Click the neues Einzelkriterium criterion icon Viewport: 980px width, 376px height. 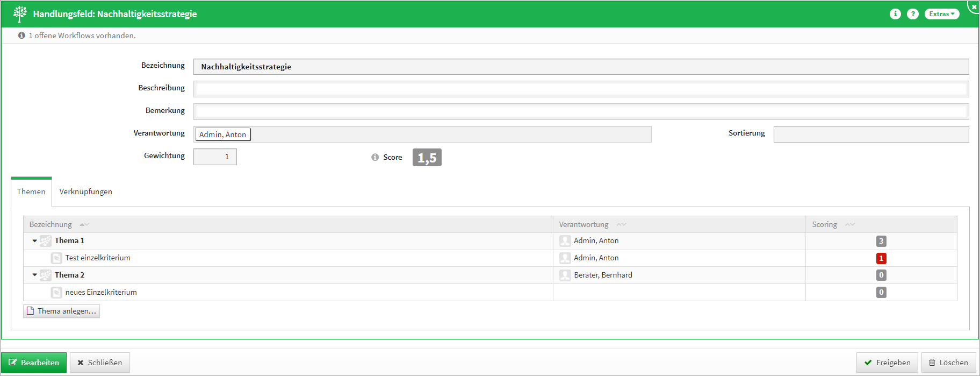click(x=56, y=293)
